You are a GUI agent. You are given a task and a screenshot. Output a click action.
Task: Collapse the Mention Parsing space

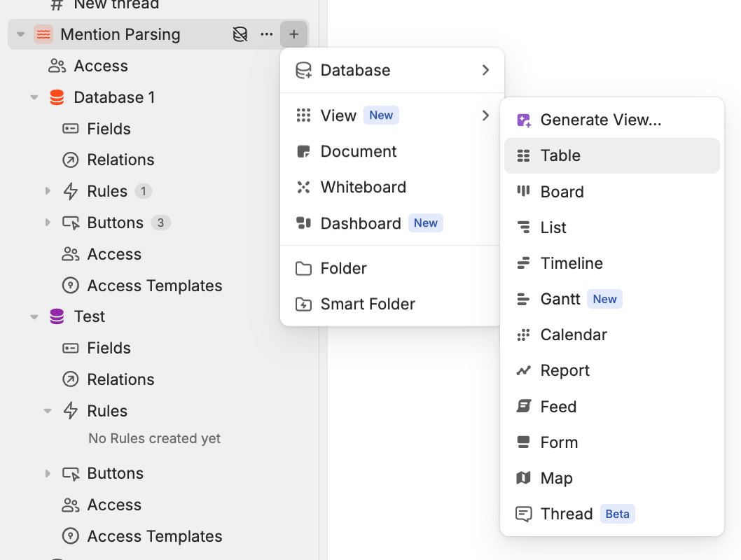coord(21,34)
